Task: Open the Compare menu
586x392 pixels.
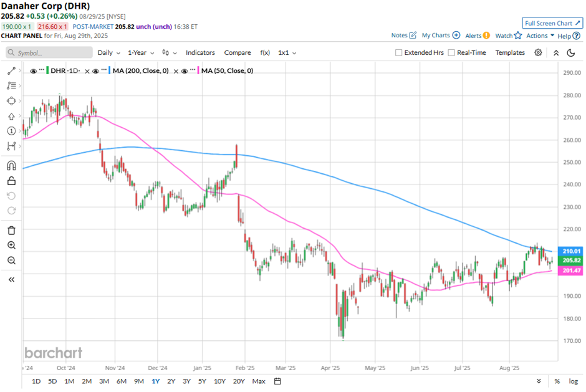Action: point(238,53)
